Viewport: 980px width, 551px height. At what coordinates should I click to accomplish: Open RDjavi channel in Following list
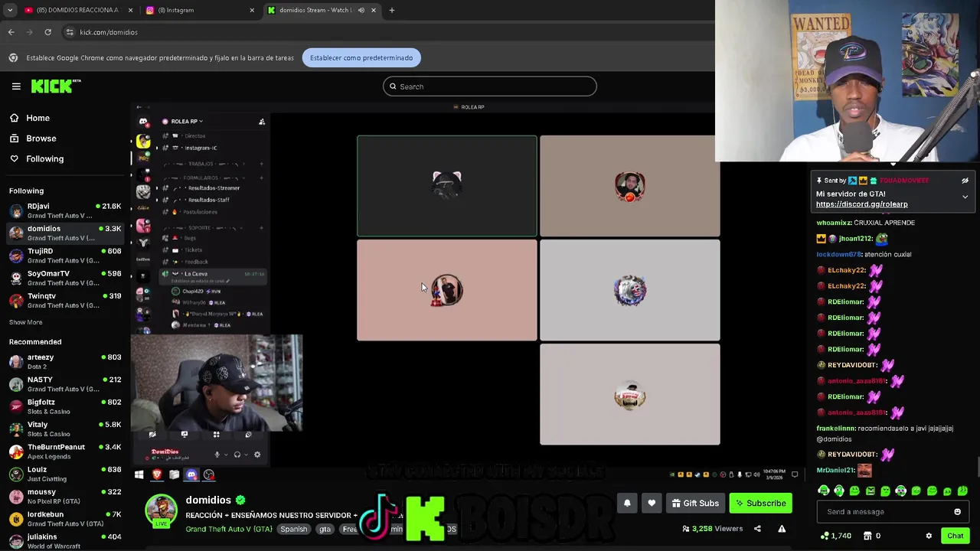coord(65,210)
